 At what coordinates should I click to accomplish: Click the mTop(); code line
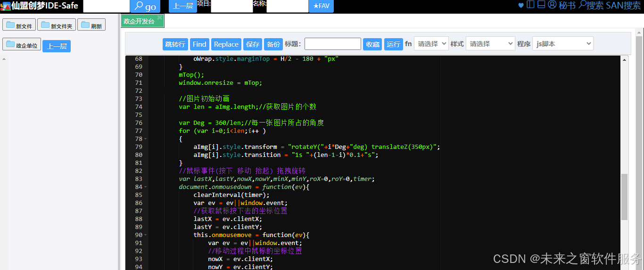click(x=191, y=74)
